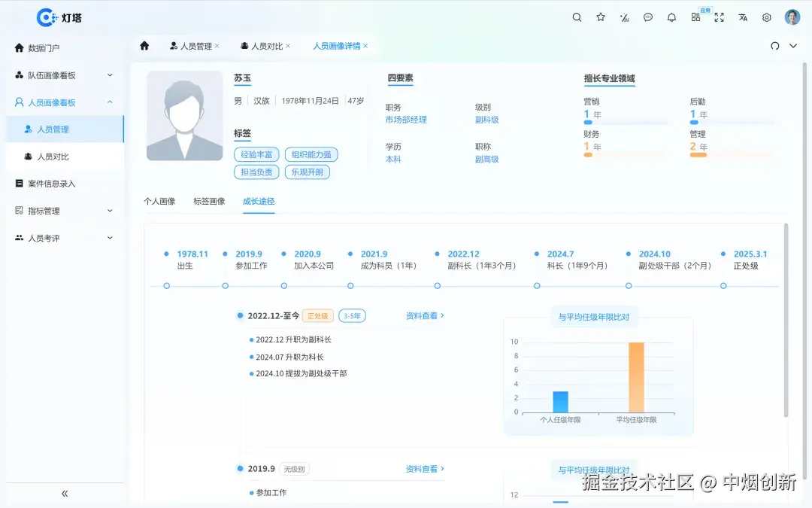The width and height of the screenshot is (812, 508).
Task: Enter fullscreen via the expand arrows icon
Action: point(719,17)
